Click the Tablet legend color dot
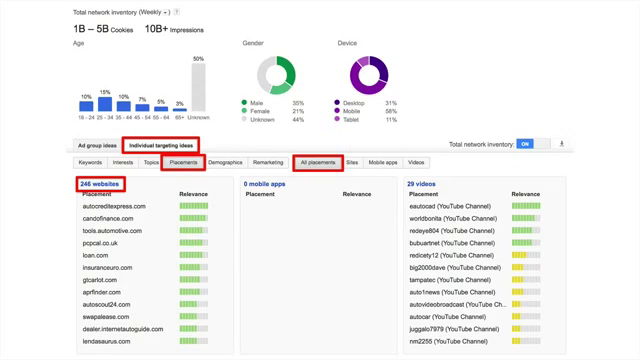The height and width of the screenshot is (360, 640). coord(337,119)
